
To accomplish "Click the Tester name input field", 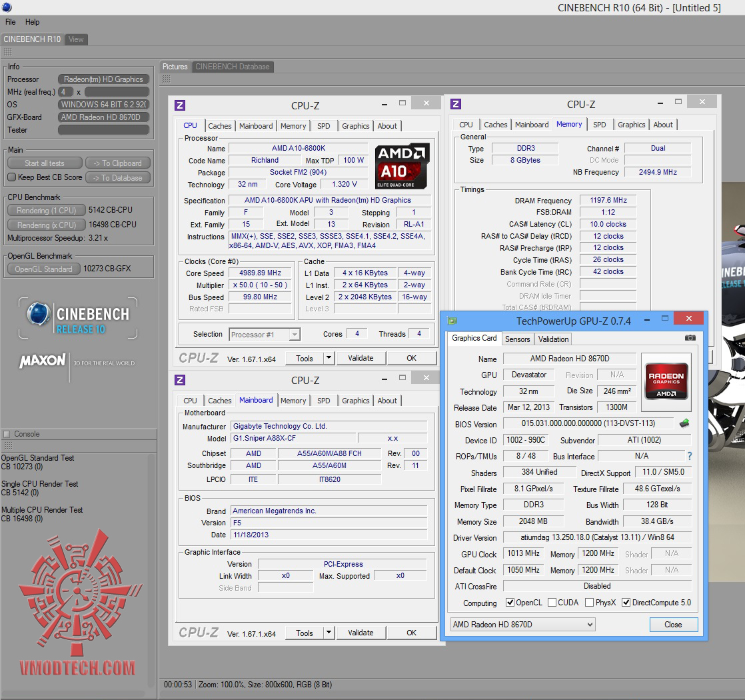I will point(103,130).
